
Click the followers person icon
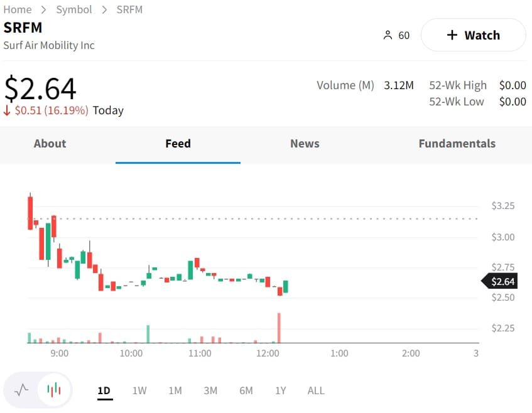tap(388, 35)
